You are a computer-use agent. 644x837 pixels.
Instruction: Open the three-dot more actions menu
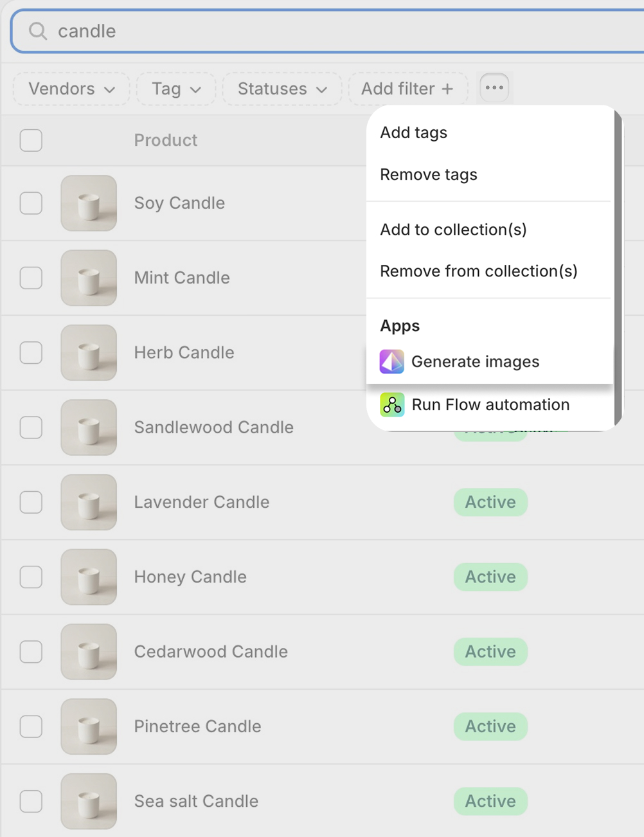click(494, 87)
